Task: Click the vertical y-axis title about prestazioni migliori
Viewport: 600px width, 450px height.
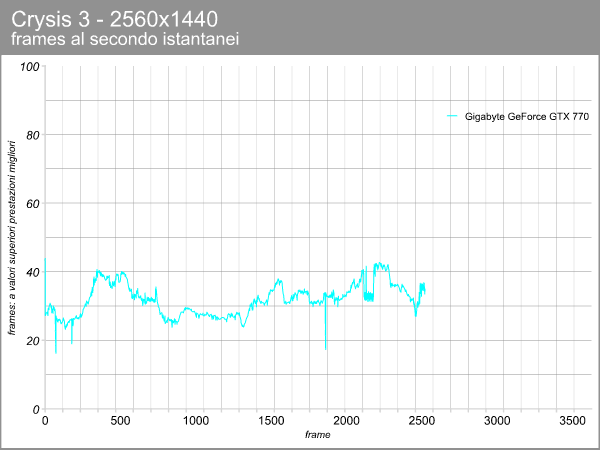Action: click(12, 238)
